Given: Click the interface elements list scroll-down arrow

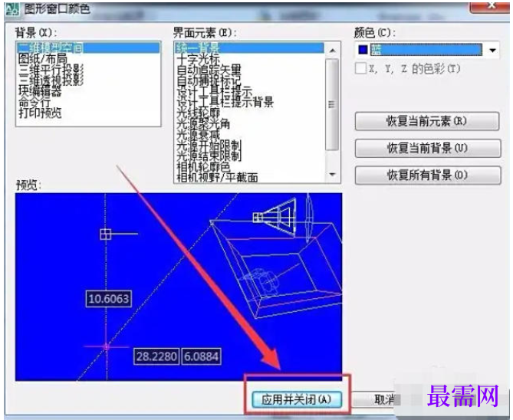Looking at the screenshot, I should (x=332, y=174).
